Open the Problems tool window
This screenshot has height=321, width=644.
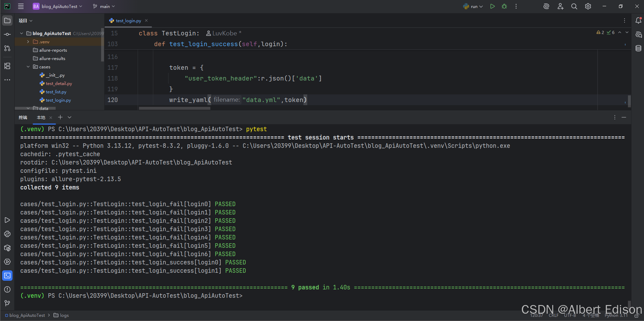7,289
